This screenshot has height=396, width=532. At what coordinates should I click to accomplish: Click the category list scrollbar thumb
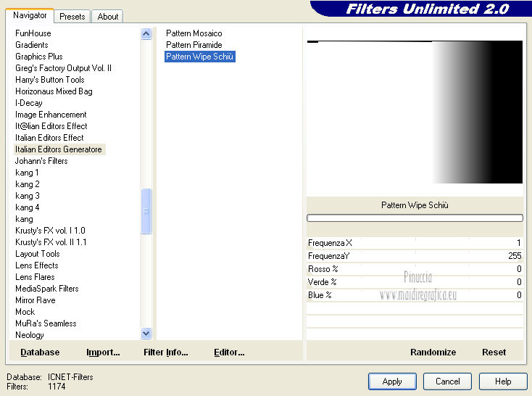pos(146,211)
